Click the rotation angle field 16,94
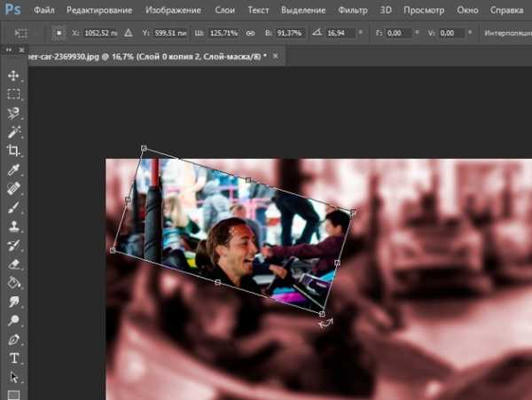Image resolution: width=532 pixels, height=400 pixels. 340,33
